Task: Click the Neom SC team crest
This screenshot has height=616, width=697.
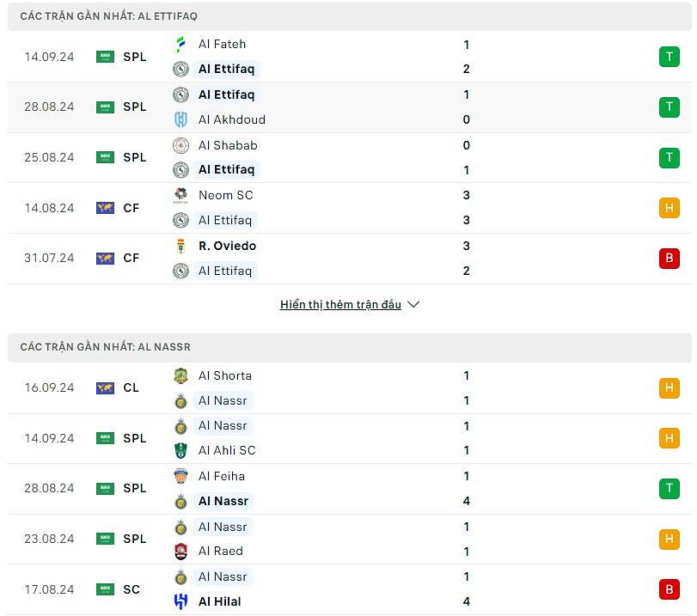Action: click(x=180, y=195)
